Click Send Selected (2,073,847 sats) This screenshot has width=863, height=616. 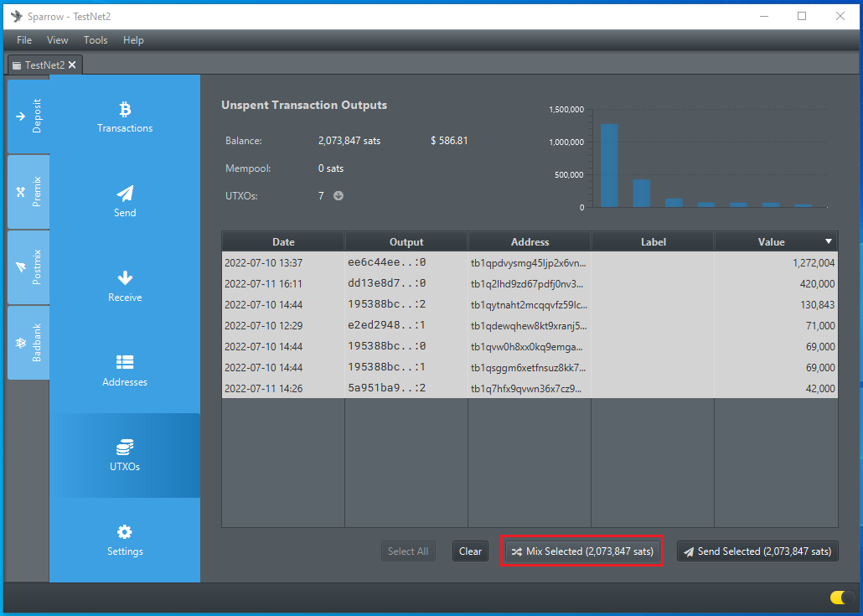click(757, 551)
